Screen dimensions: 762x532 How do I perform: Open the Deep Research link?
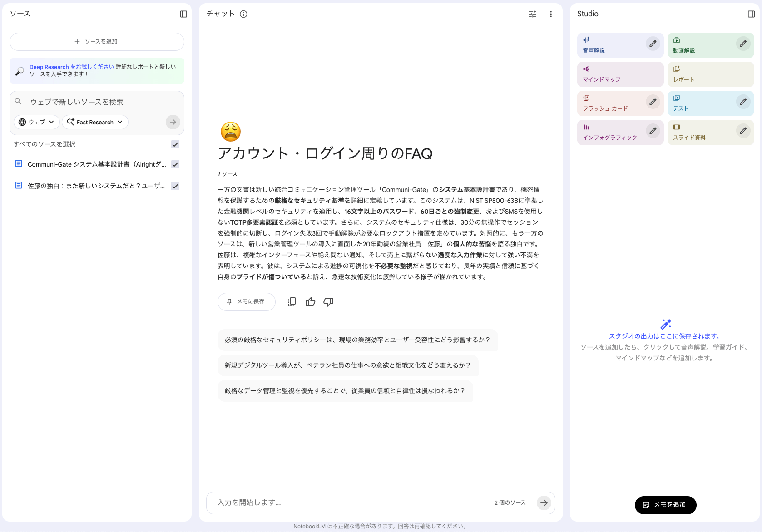[49, 67]
